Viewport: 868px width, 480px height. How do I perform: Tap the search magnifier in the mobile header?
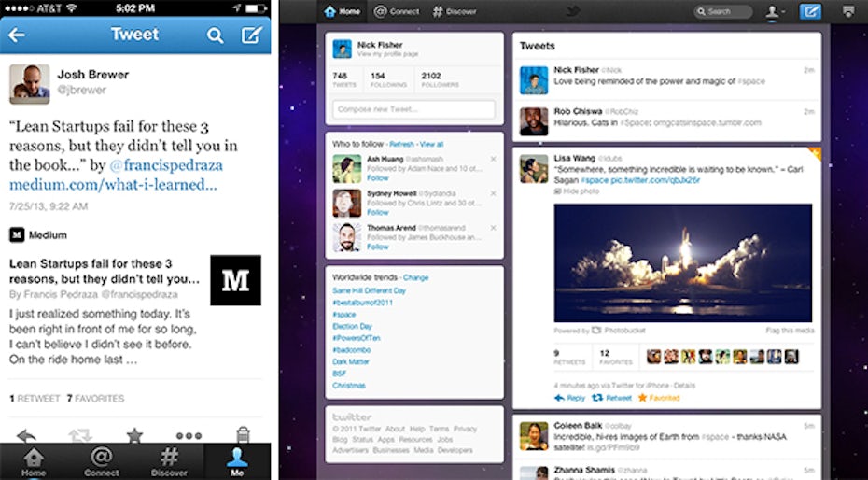pyautogui.click(x=215, y=35)
